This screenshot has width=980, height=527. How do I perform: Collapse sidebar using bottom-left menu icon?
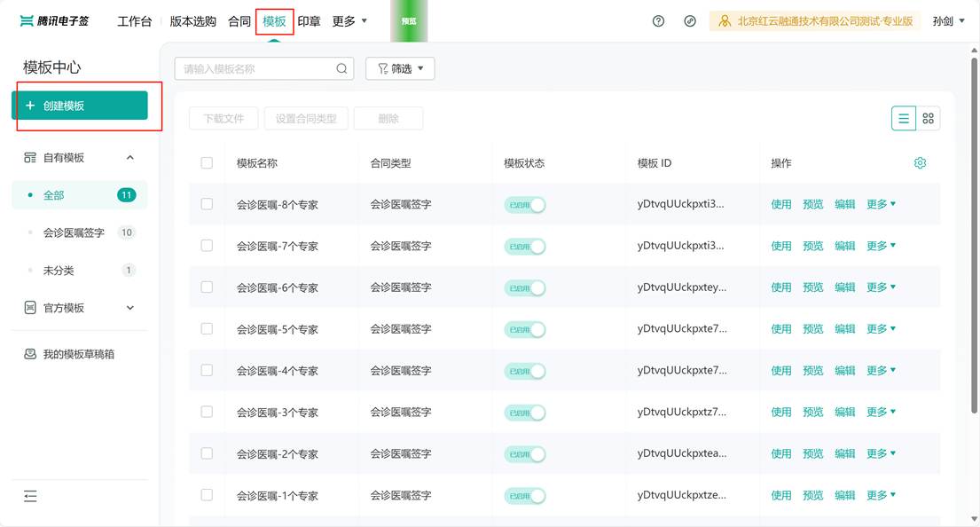coord(30,497)
